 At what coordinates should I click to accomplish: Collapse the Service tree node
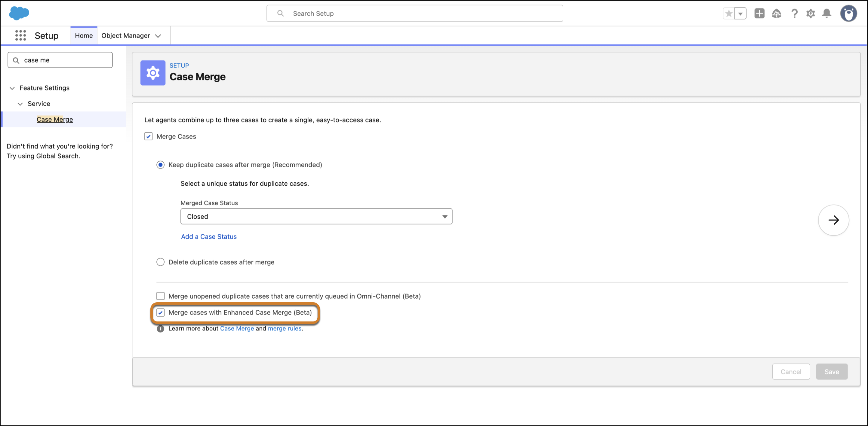[x=20, y=104]
